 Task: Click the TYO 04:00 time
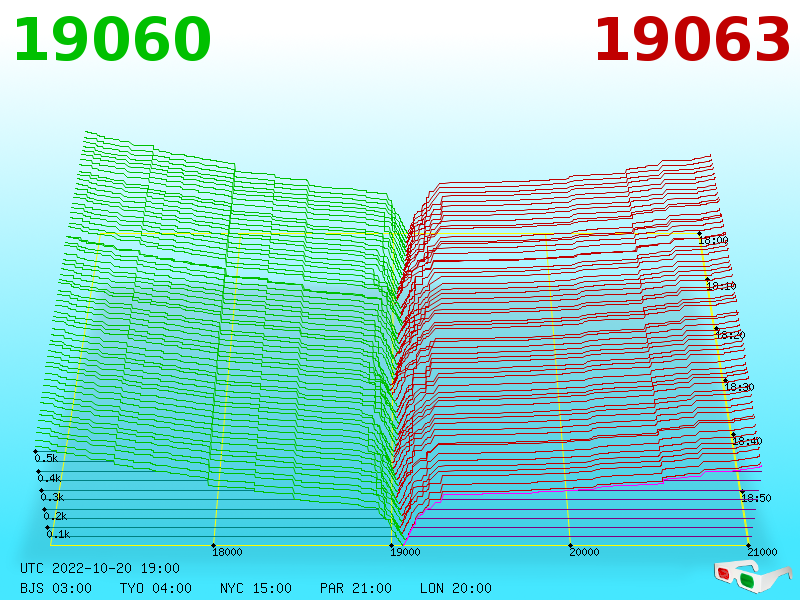coord(156,588)
